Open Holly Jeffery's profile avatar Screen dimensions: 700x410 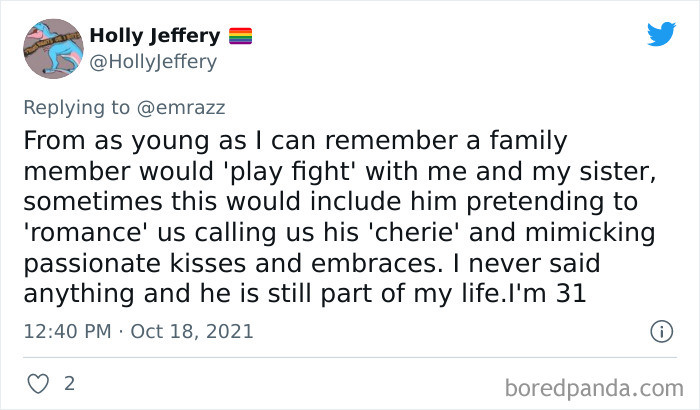52,48
